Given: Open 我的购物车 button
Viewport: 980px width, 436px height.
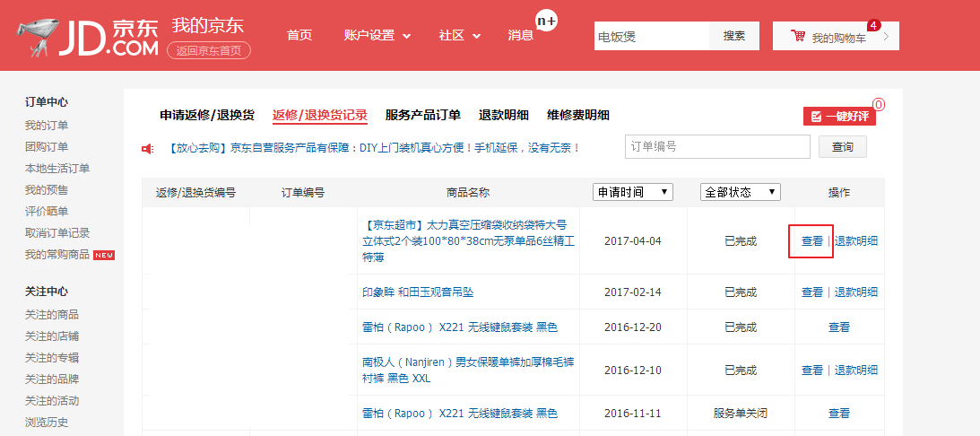Looking at the screenshot, I should point(836,36).
